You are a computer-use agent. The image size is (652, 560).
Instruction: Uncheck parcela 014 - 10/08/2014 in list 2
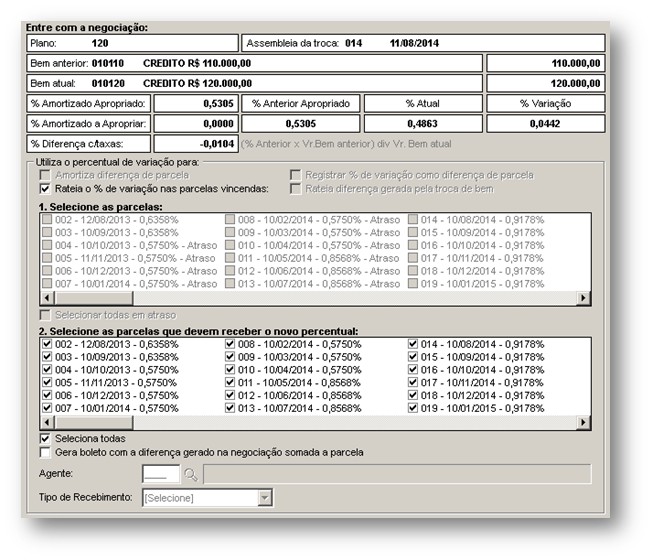412,344
